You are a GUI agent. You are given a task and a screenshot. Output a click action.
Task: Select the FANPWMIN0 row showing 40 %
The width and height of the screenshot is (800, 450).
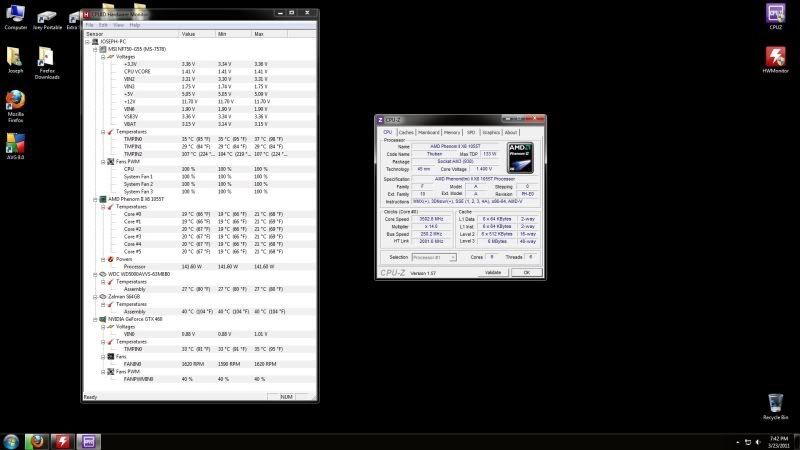pos(199,379)
